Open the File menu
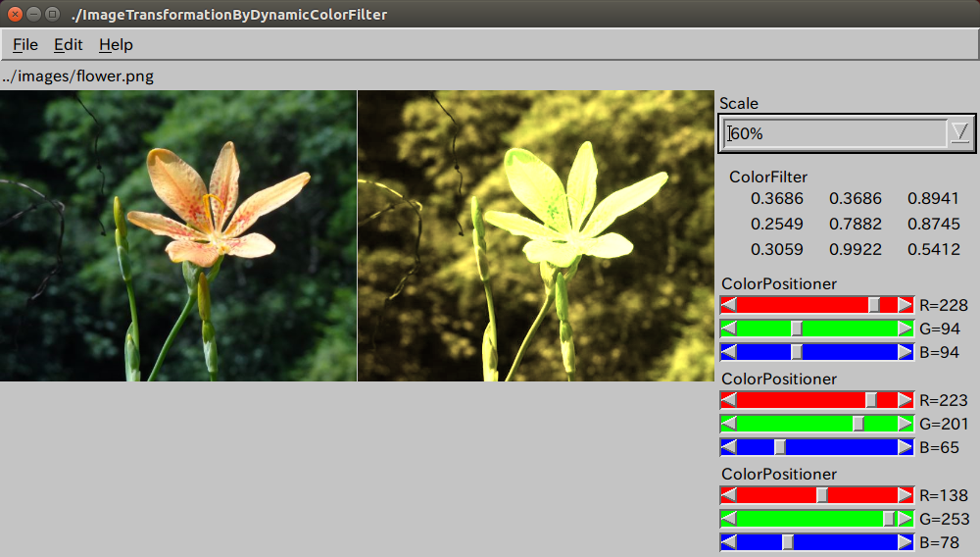The width and height of the screenshot is (980, 557). 25,45
